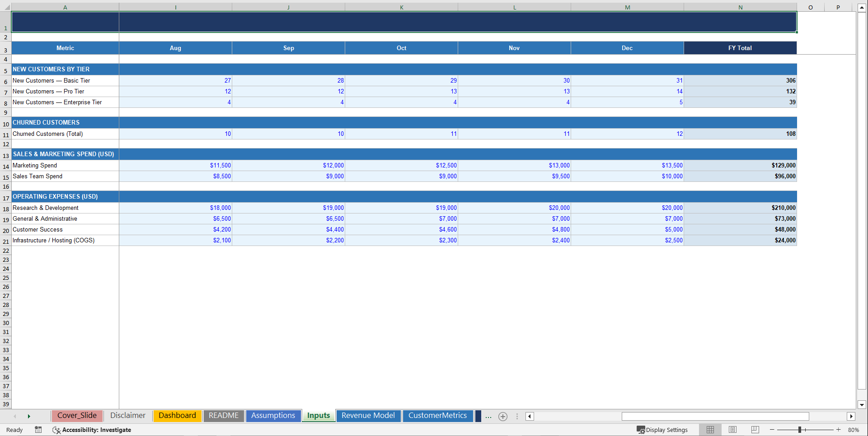Expand the sheet list with the ellipsis
This screenshot has height=436, width=868.
(x=488, y=416)
